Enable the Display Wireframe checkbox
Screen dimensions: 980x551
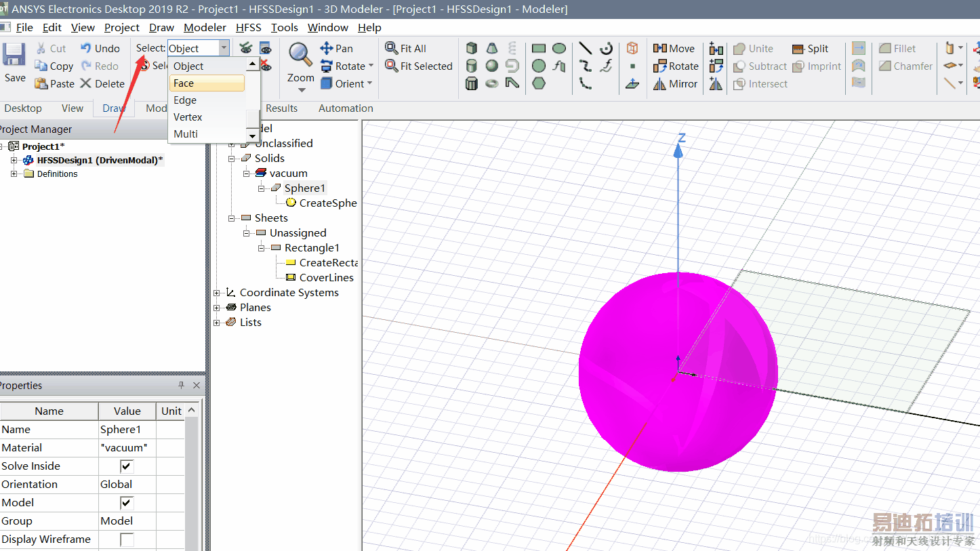(127, 539)
